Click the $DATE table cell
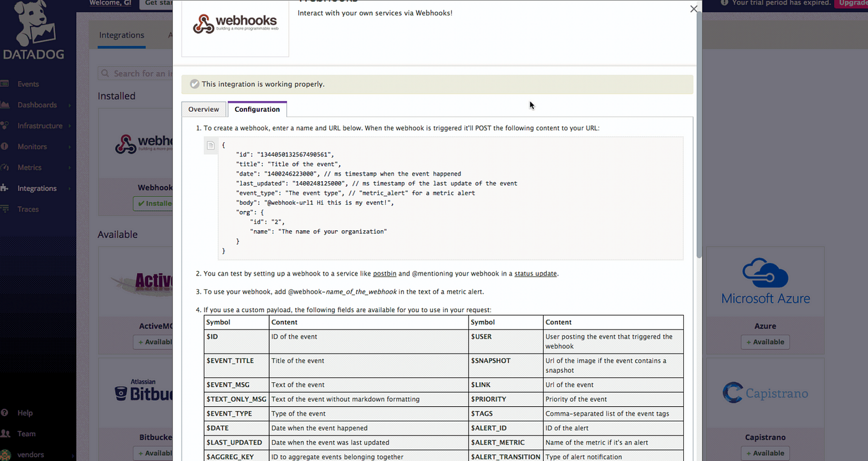Screen dimensions: 868x461 pos(236,428)
